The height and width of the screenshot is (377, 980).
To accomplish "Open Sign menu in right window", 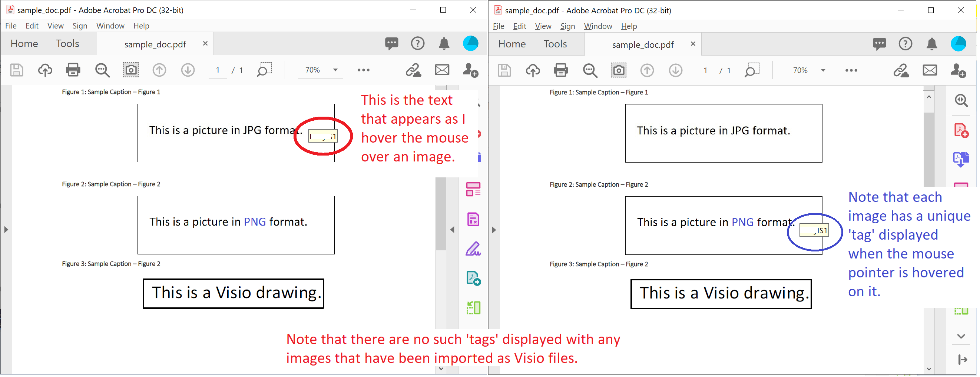I will click(567, 26).
